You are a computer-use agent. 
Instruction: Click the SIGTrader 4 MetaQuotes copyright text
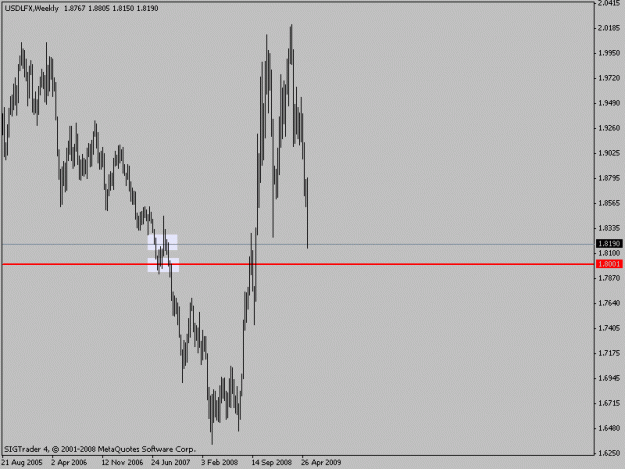tap(100, 449)
